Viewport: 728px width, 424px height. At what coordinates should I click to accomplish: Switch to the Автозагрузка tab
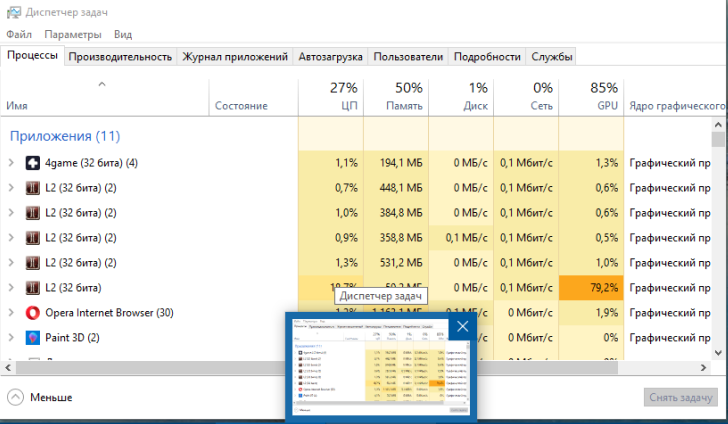[330, 57]
